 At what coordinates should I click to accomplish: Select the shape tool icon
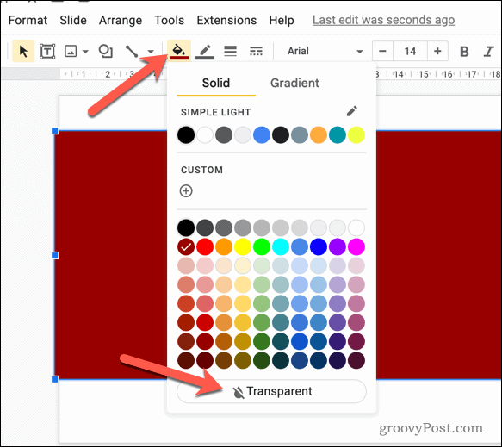[x=106, y=51]
